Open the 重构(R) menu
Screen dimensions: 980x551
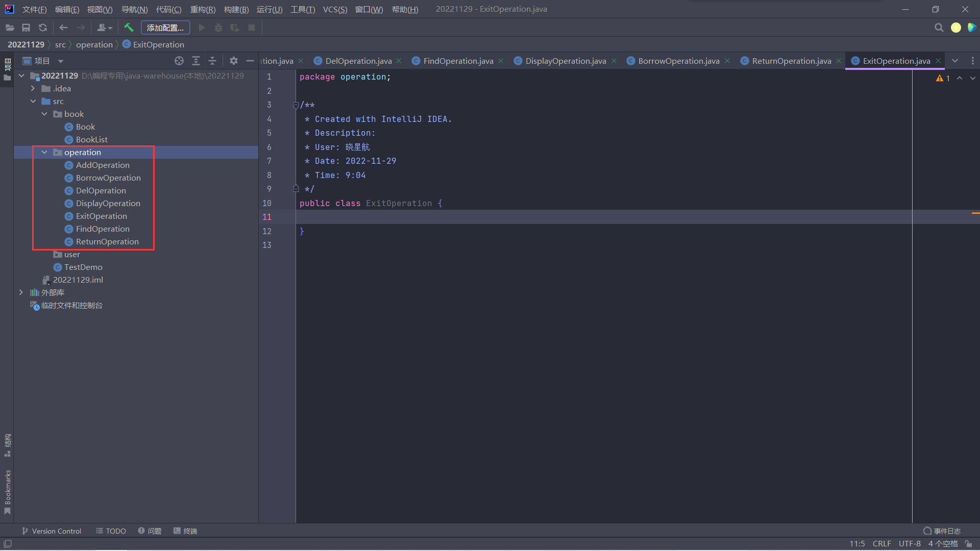coord(203,9)
